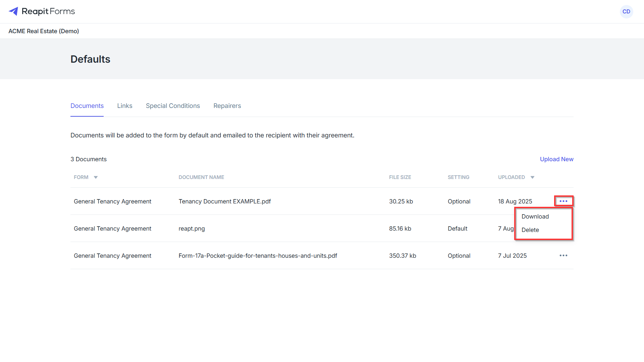Open the ellipsis menu for Tenancy Document EXAMPLE.pdf
Image resolution: width=644 pixels, height=362 pixels.
563,201
